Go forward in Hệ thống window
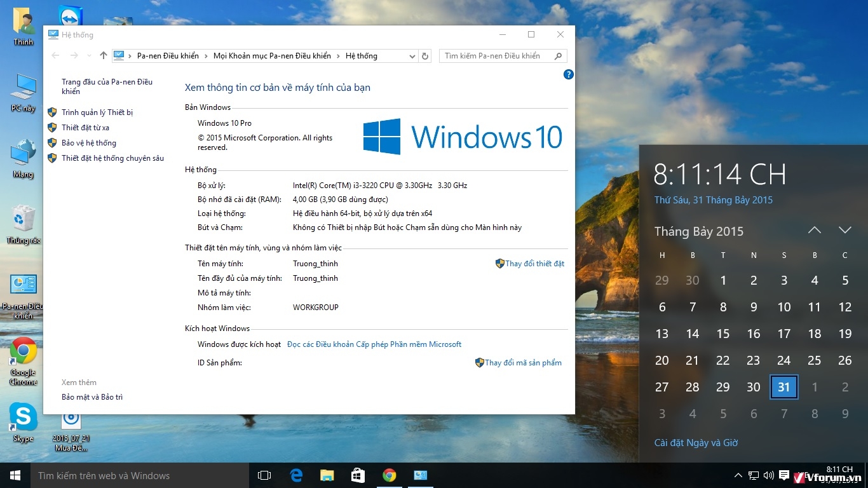Screen dimensions: 868x488 click(74, 56)
